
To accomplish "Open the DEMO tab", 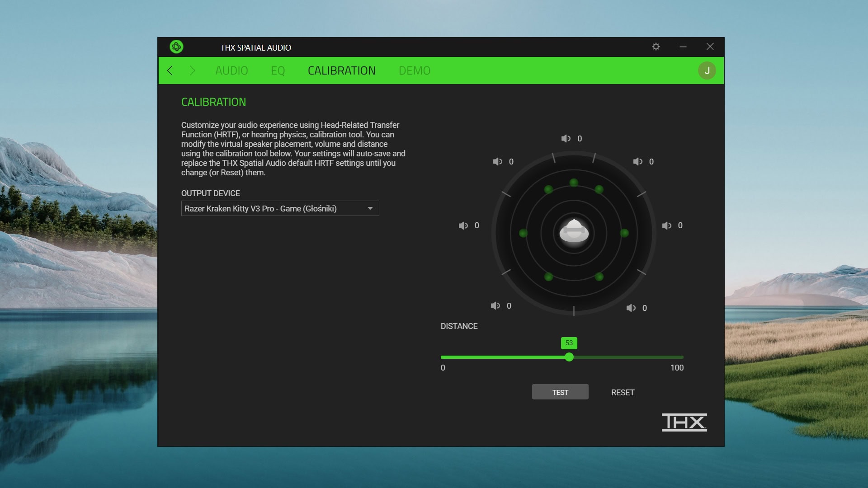I will pyautogui.click(x=415, y=70).
